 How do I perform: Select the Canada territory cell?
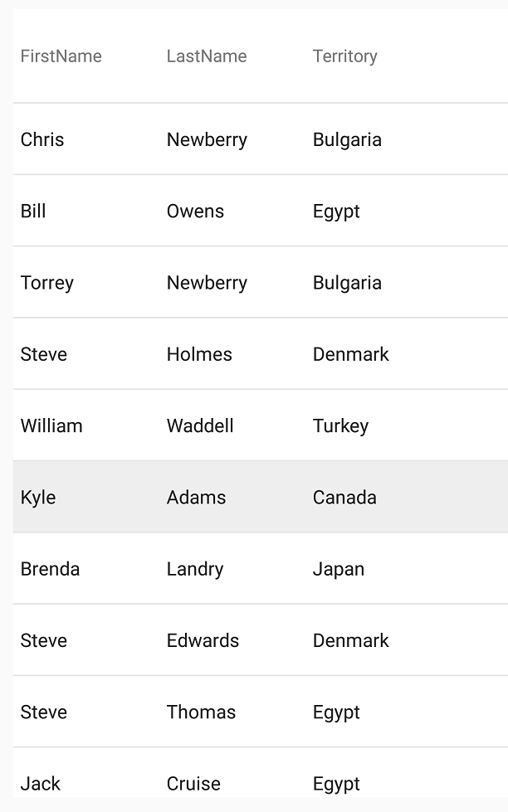pyautogui.click(x=344, y=498)
